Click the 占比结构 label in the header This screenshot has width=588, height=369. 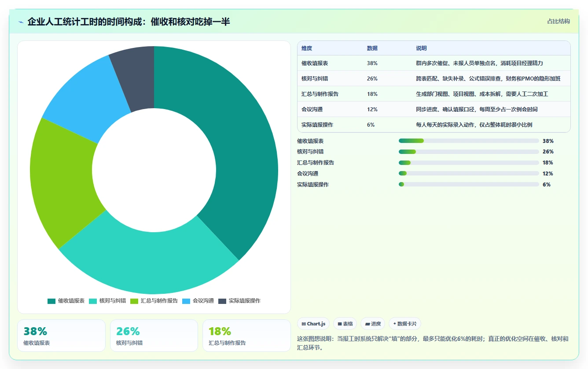558,21
